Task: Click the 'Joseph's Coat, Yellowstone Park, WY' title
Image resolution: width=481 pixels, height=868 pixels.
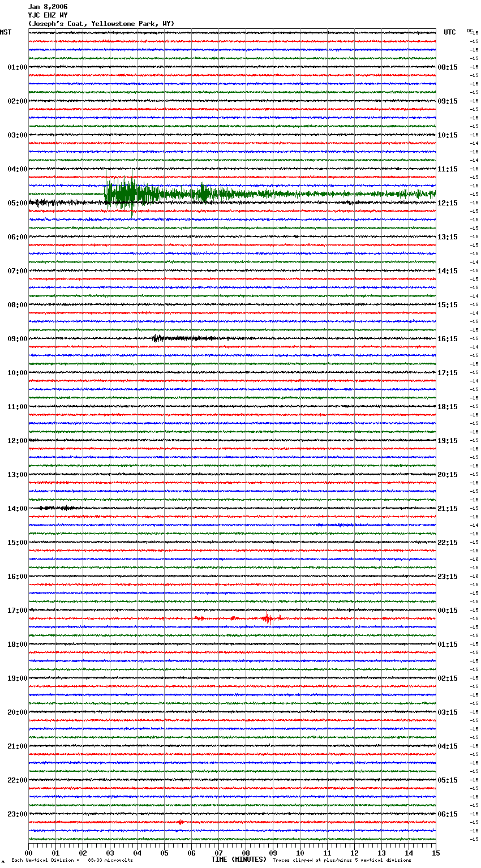Action: (x=101, y=24)
